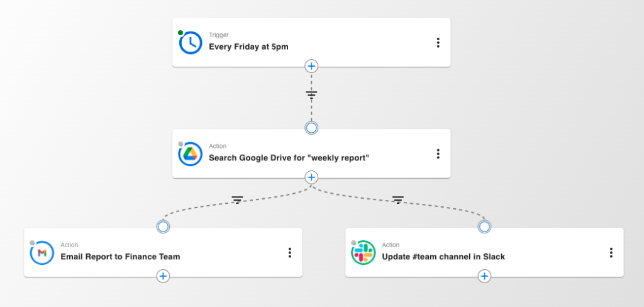Click filter icon on the Email Report branch
This screenshot has height=307, width=644.
237,199
